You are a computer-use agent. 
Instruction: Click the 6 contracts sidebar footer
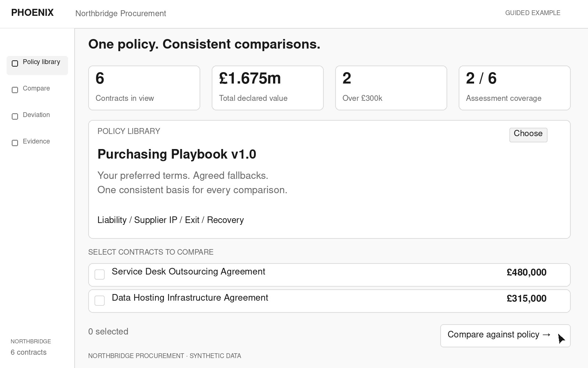coord(29,352)
